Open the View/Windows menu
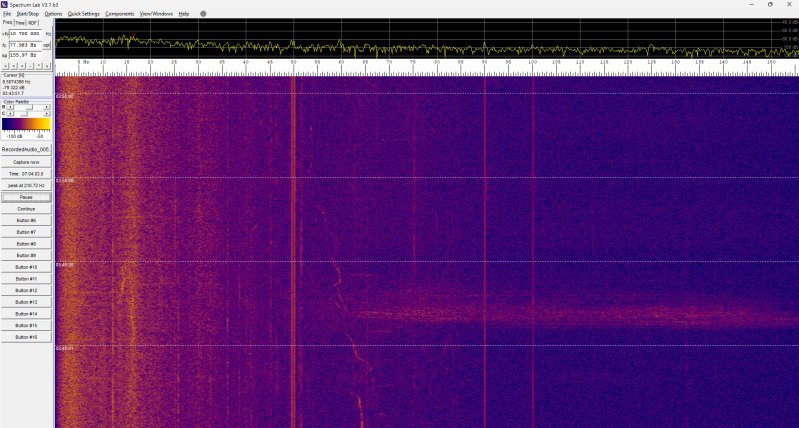The image size is (799, 428). pyautogui.click(x=156, y=14)
